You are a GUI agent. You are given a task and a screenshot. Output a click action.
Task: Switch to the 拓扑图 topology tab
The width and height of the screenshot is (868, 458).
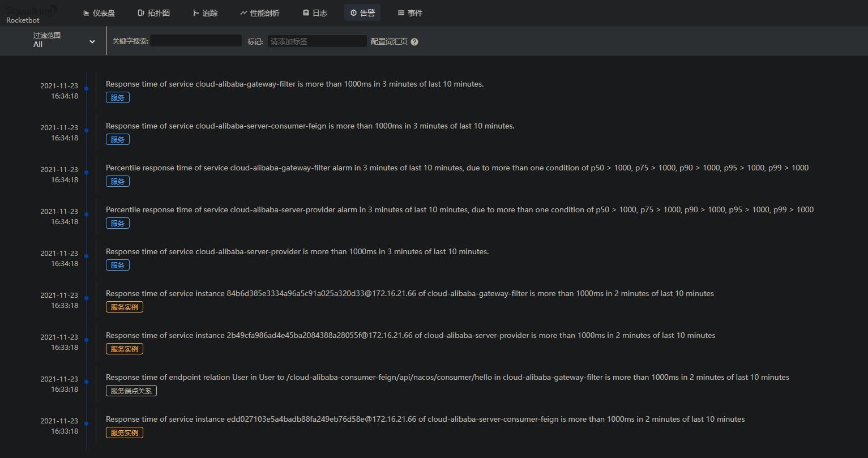click(154, 13)
